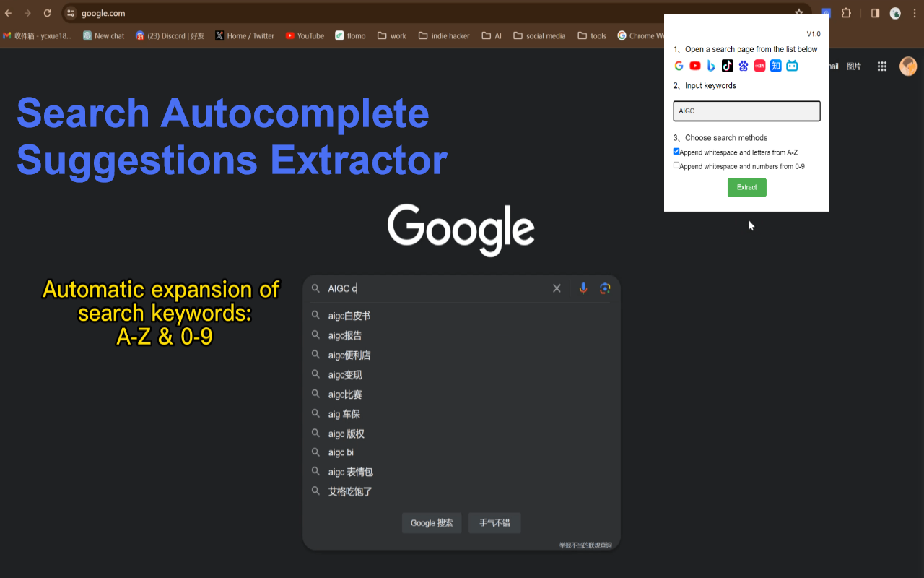Click the voice search microphone icon

583,288
